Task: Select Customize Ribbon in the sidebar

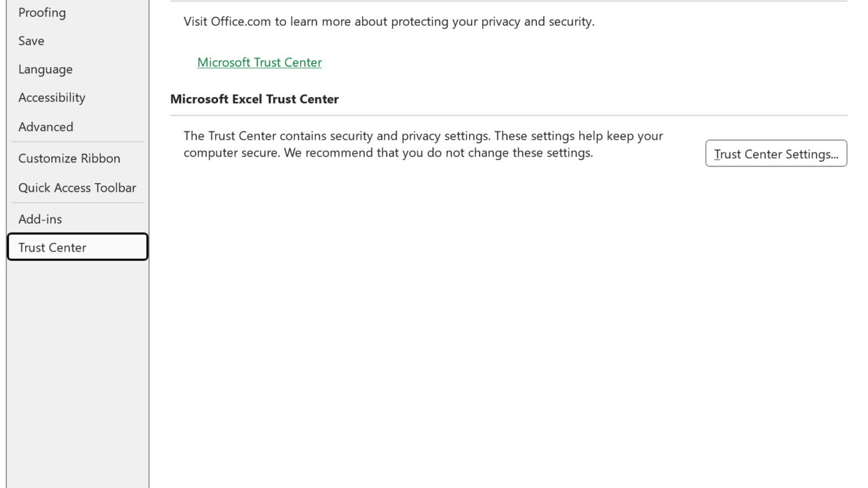Action: coord(69,158)
